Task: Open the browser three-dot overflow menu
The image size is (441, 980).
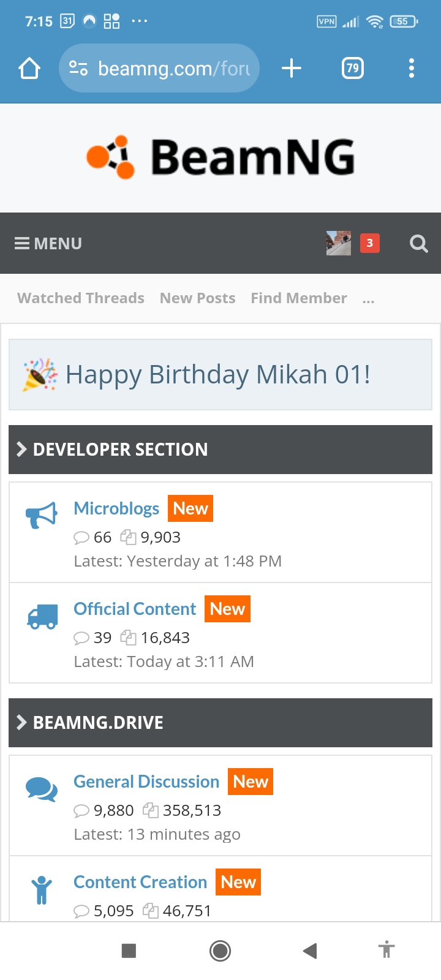Action: 412,68
